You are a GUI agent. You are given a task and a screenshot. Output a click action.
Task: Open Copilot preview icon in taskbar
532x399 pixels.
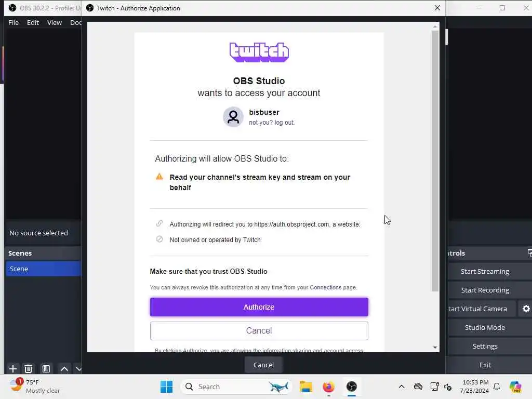click(515, 387)
